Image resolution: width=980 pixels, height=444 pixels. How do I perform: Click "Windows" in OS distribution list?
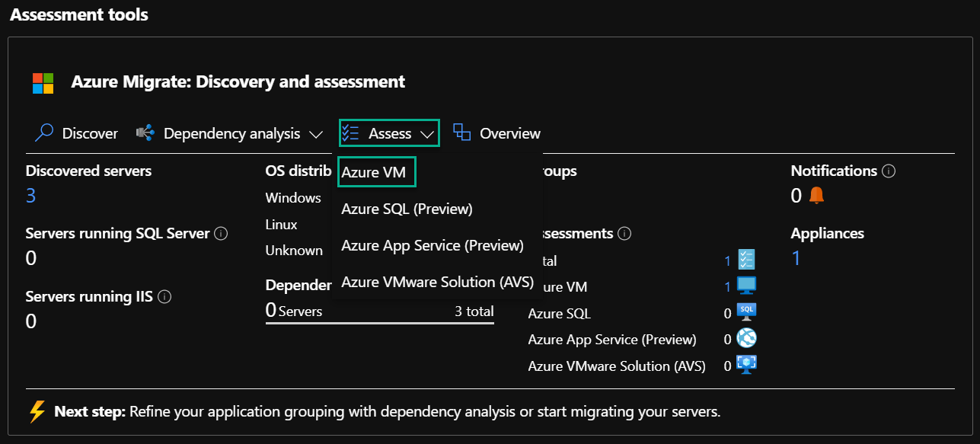click(x=293, y=198)
